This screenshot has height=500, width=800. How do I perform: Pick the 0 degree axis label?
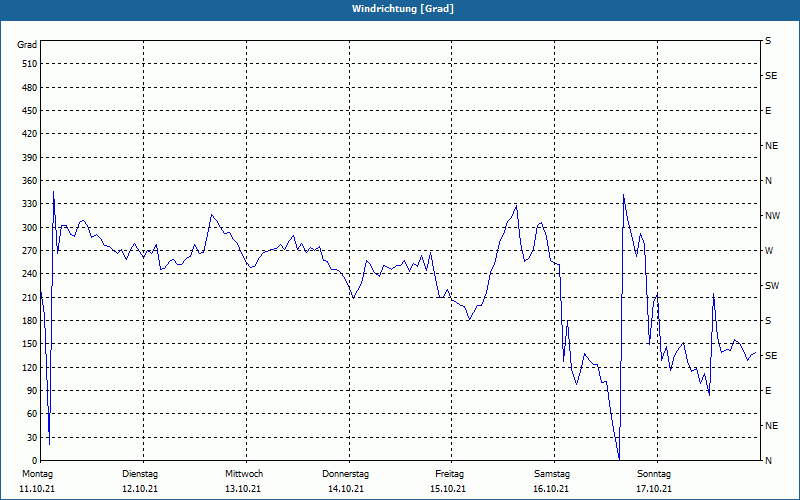[34, 461]
